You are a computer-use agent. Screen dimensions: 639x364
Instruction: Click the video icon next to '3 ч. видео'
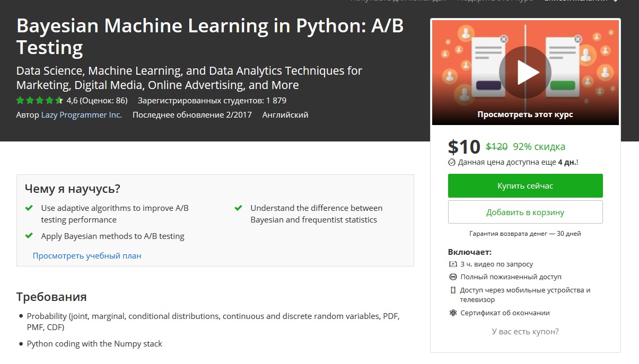[x=453, y=264]
